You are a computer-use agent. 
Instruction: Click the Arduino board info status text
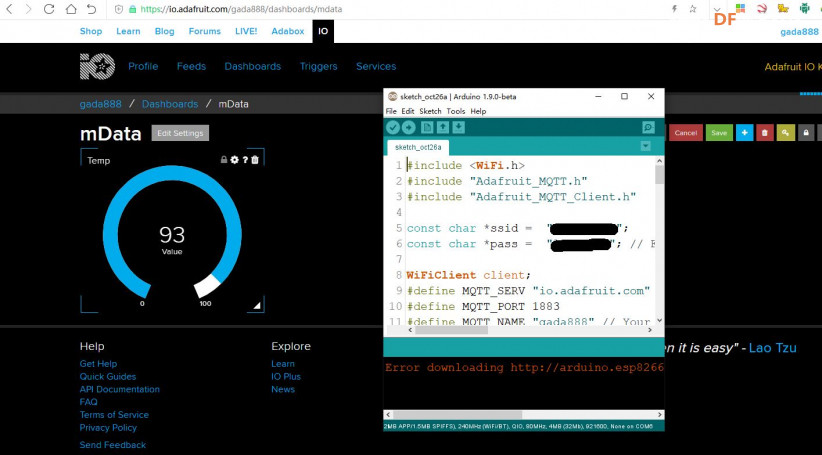pos(518,427)
